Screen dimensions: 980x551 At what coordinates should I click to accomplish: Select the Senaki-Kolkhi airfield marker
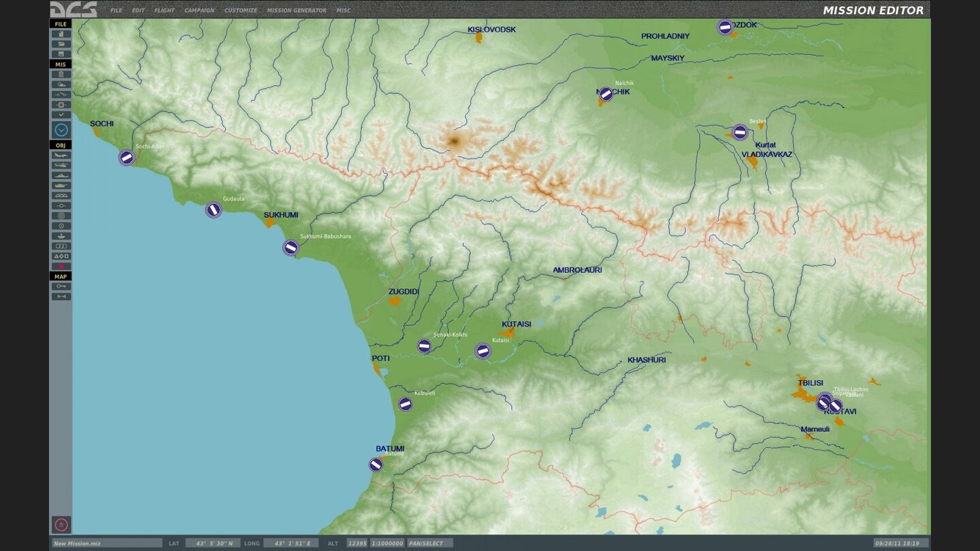point(424,346)
